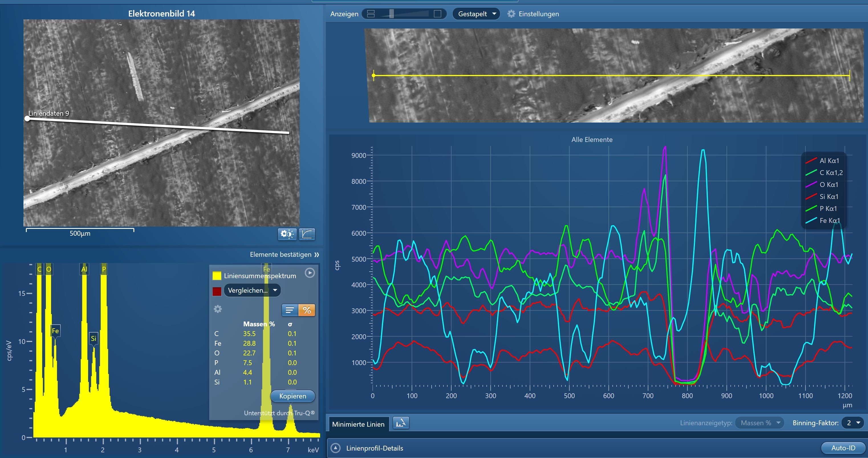Click the Alle Elemente chart title
Image resolution: width=868 pixels, height=458 pixels.
[592, 140]
